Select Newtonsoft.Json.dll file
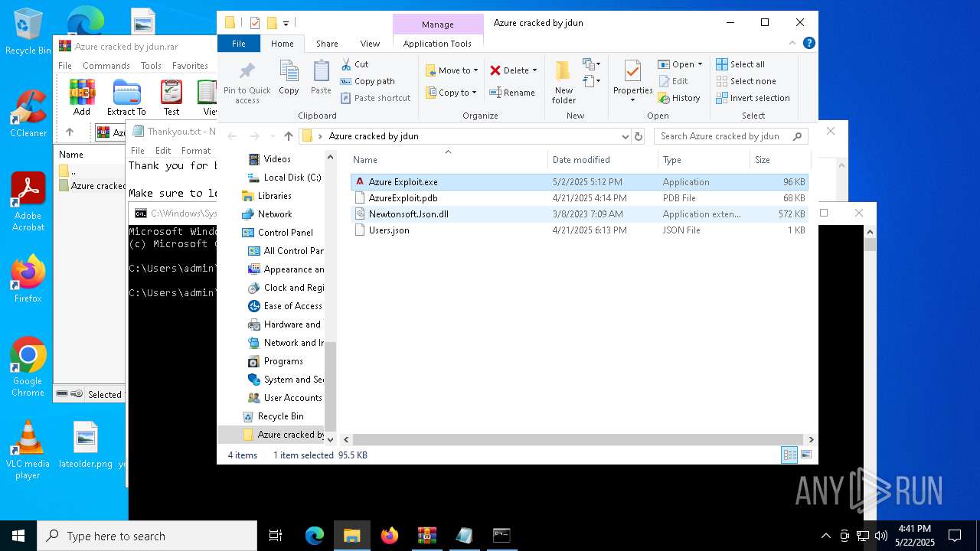The image size is (980, 551). coord(579,214)
